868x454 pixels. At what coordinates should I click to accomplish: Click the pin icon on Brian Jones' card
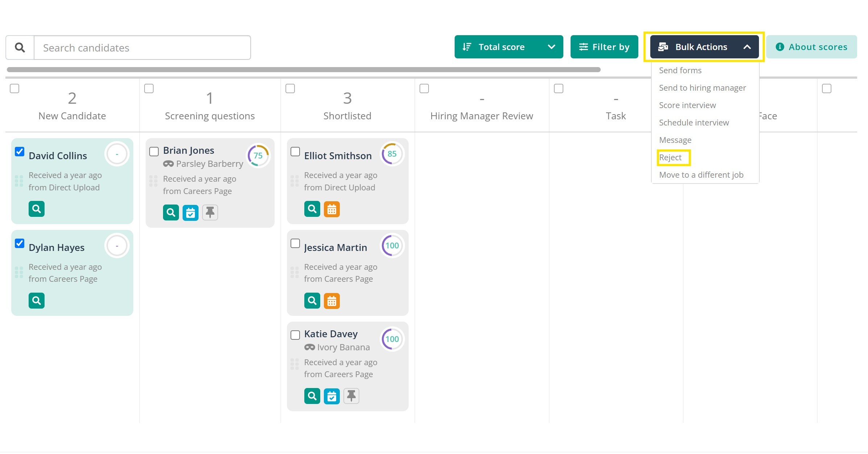pyautogui.click(x=210, y=212)
